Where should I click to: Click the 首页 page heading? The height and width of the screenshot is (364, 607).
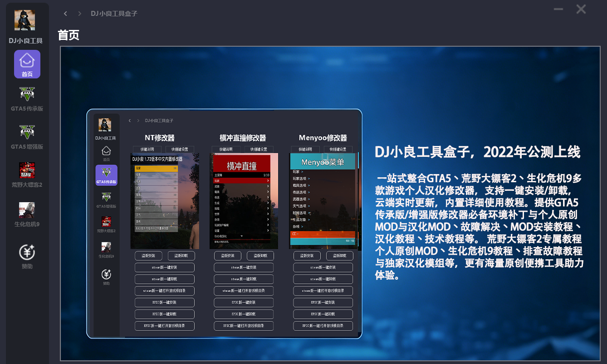click(x=69, y=35)
